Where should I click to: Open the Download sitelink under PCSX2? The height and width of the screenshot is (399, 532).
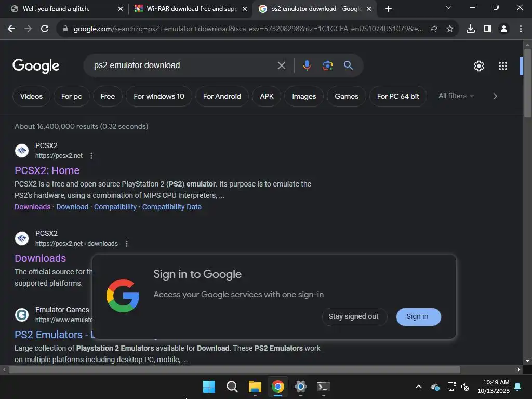[x=72, y=207]
